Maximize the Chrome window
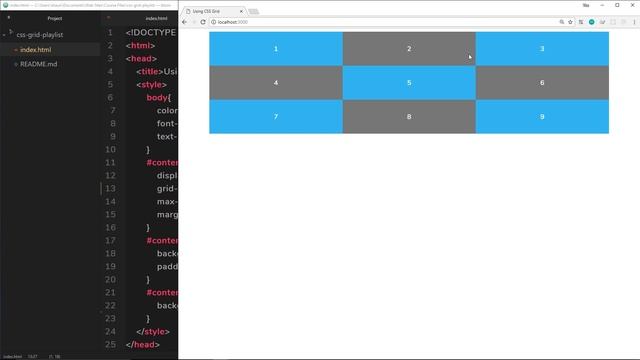 pos(617,5)
